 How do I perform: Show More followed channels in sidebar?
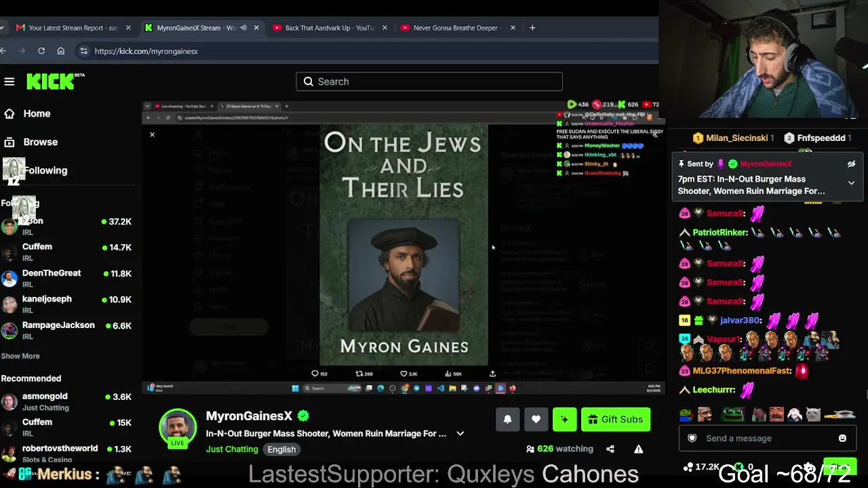coord(20,357)
